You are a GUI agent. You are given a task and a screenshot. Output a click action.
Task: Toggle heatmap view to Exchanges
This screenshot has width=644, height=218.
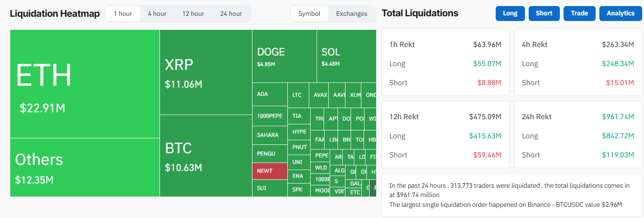352,14
